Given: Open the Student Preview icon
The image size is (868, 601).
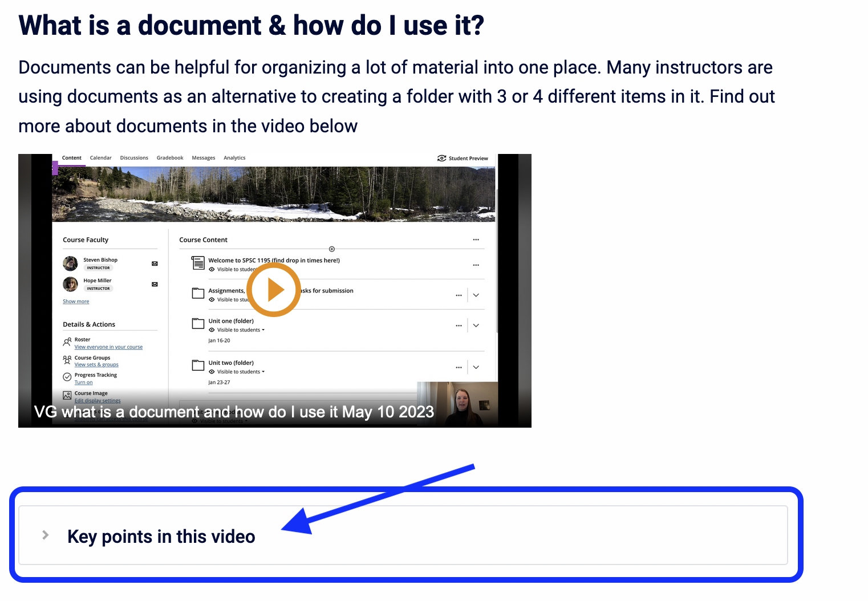Looking at the screenshot, I should [x=441, y=159].
